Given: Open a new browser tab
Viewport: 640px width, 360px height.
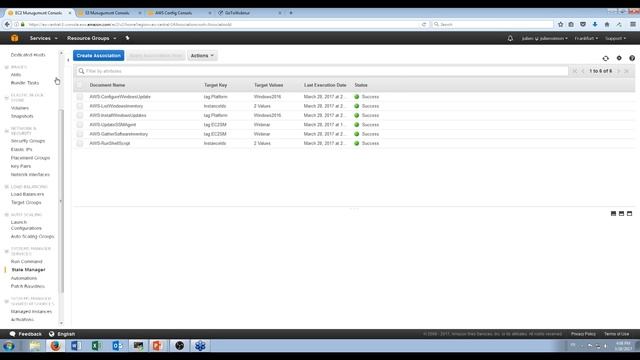Looking at the screenshot, I should pyautogui.click(x=291, y=13).
